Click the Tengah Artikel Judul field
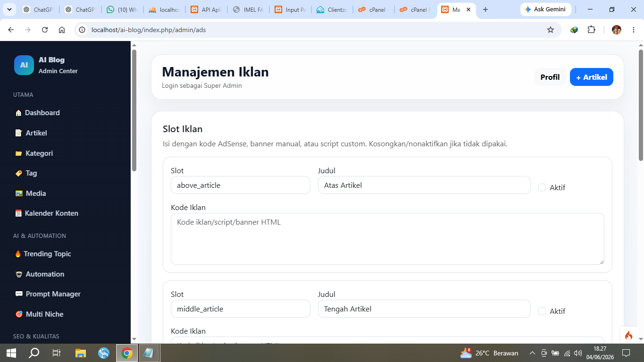 (424, 309)
